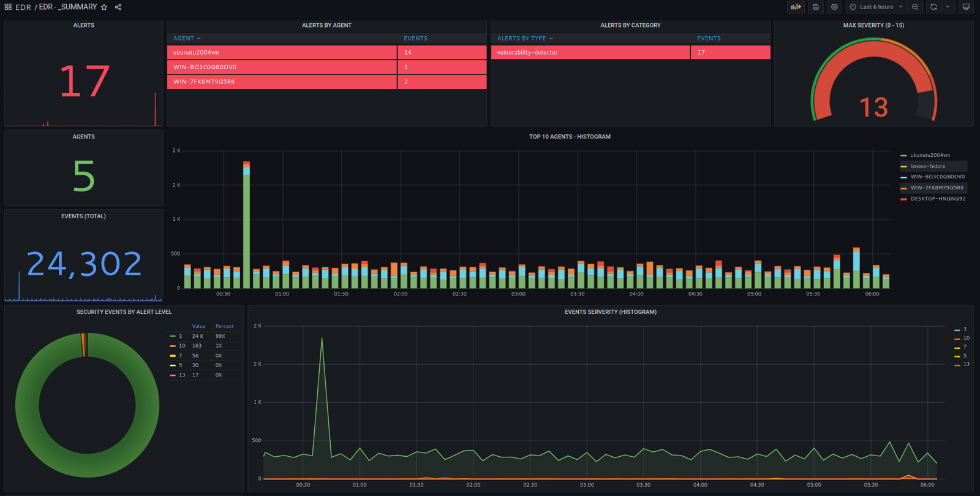Click the Add panel icon
This screenshot has width=980, height=496.
click(796, 7)
